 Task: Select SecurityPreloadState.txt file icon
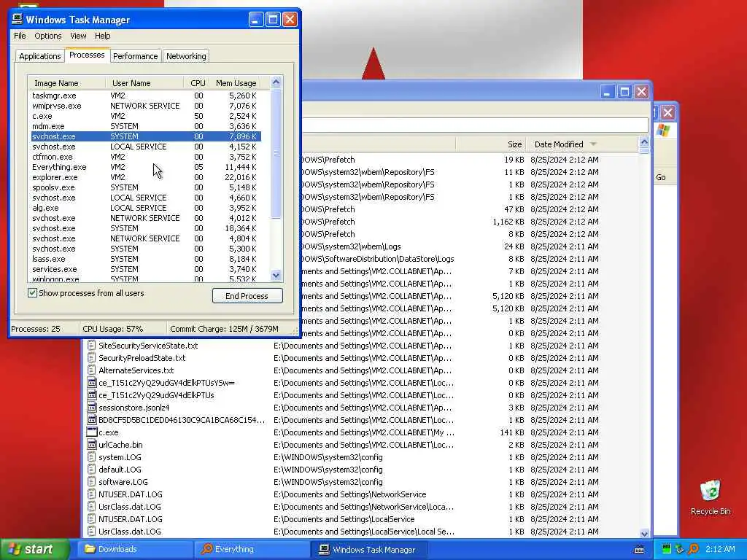91,357
